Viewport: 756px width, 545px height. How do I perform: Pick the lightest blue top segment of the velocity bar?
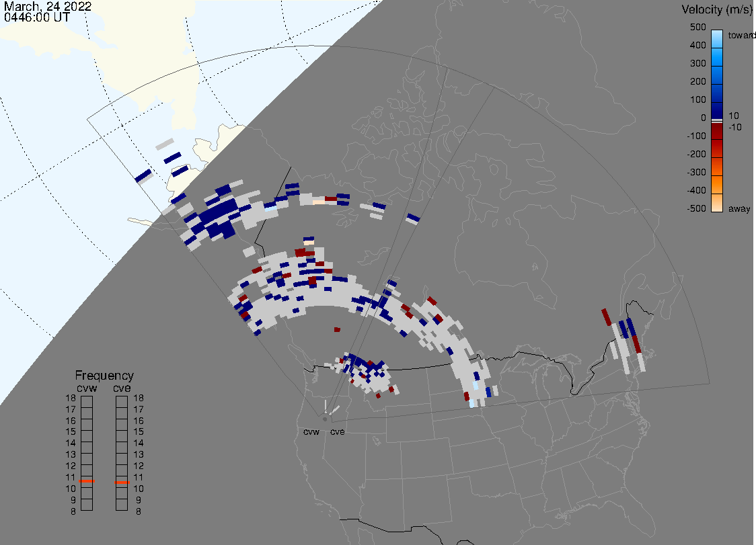[717, 38]
